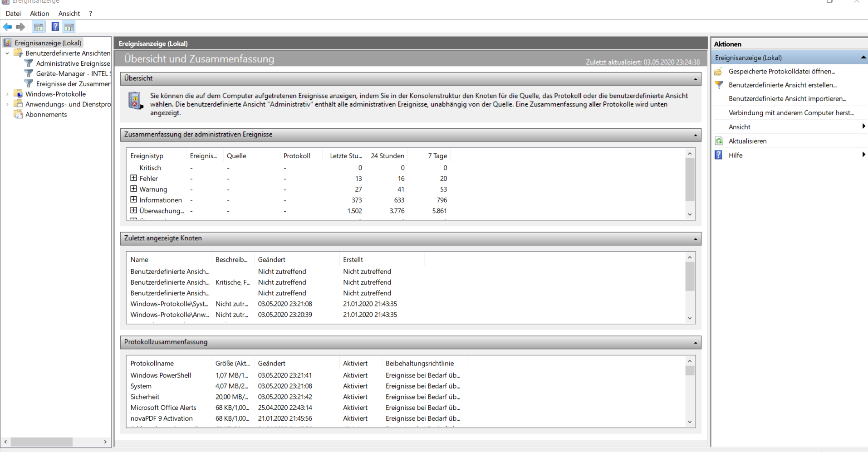Toggle the action pane toolbar icon
The image size is (868, 452).
69,27
